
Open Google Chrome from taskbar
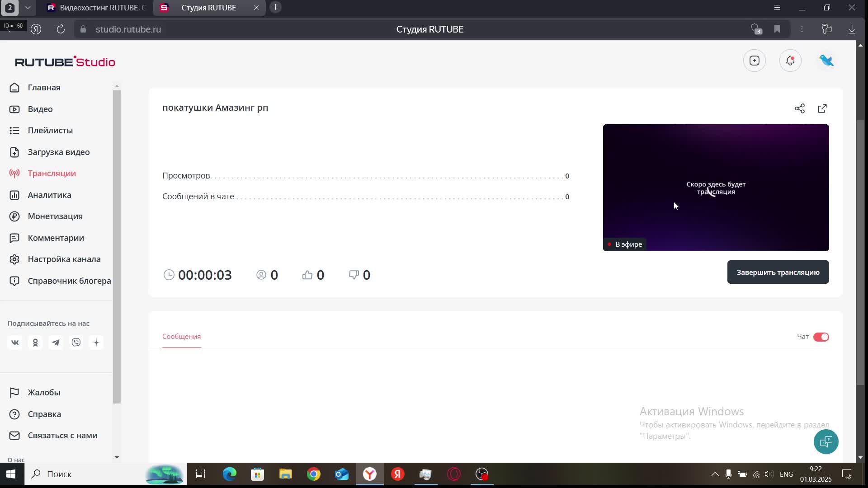pyautogui.click(x=314, y=474)
